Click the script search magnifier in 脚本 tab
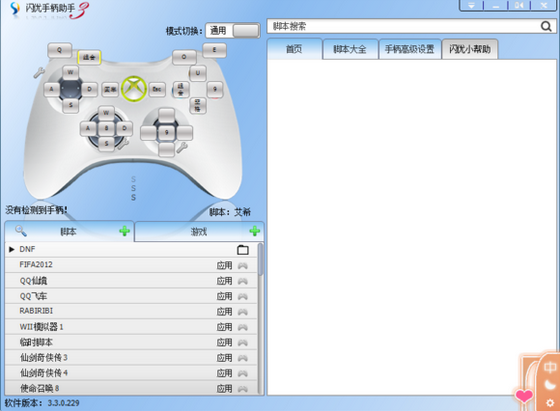 point(21,231)
